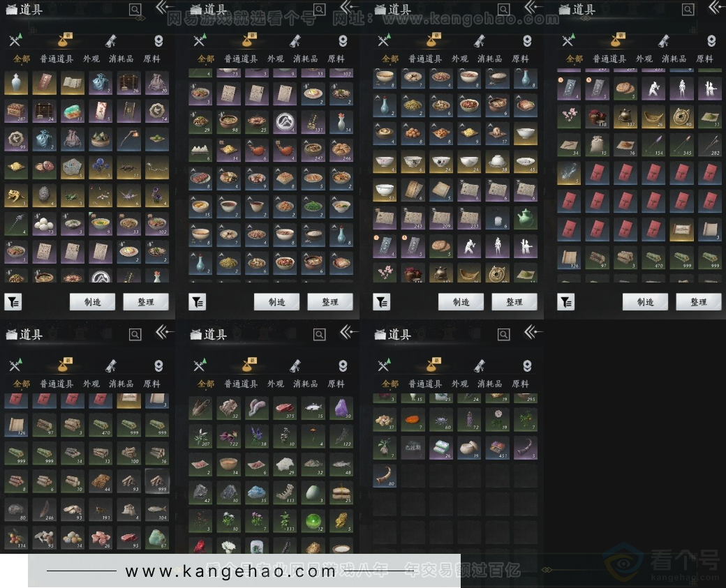
Task: Open search in the bottom-left 道具 panel
Action: pyautogui.click(x=135, y=335)
